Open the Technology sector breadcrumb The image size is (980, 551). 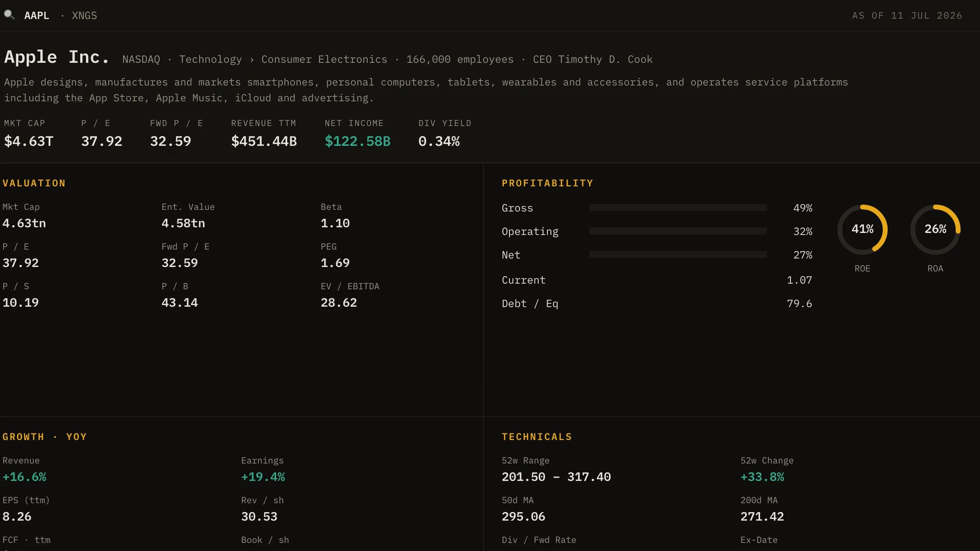pyautogui.click(x=211, y=59)
